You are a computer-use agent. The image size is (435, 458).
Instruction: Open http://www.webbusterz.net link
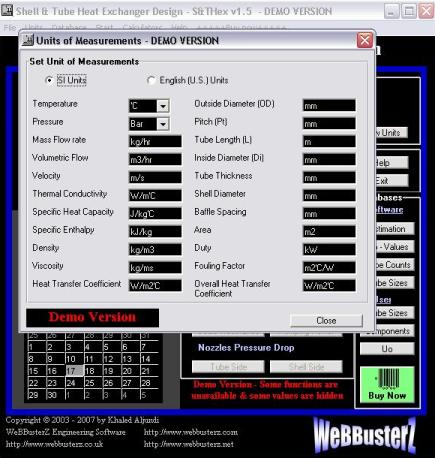pyautogui.click(x=189, y=444)
